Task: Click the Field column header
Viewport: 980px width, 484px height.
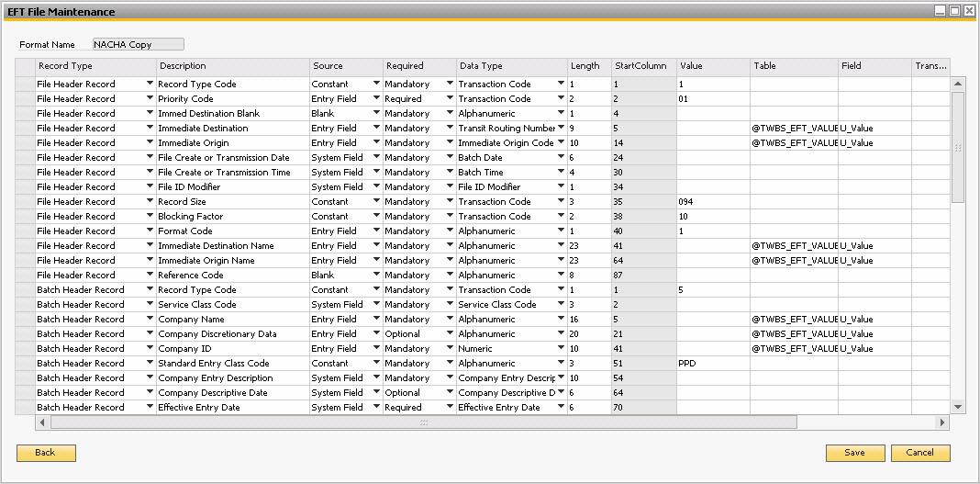Action: tap(874, 65)
